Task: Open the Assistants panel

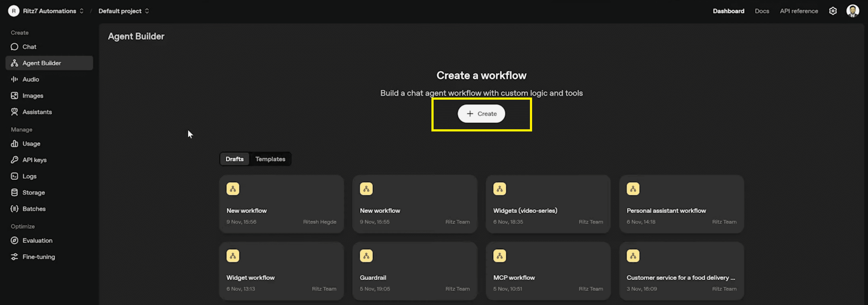Action: [x=37, y=112]
